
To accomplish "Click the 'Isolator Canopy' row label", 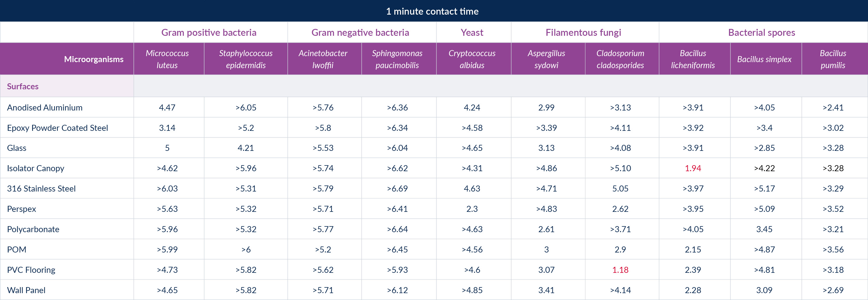I will (36, 168).
